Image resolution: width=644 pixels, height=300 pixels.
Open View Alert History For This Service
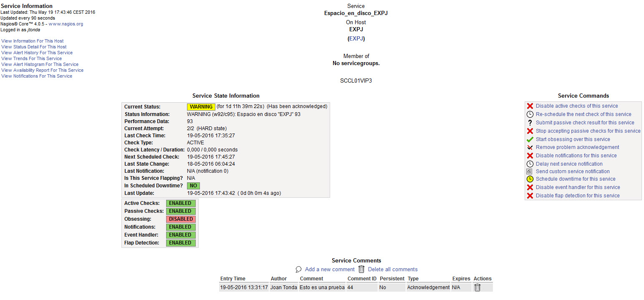[37, 53]
